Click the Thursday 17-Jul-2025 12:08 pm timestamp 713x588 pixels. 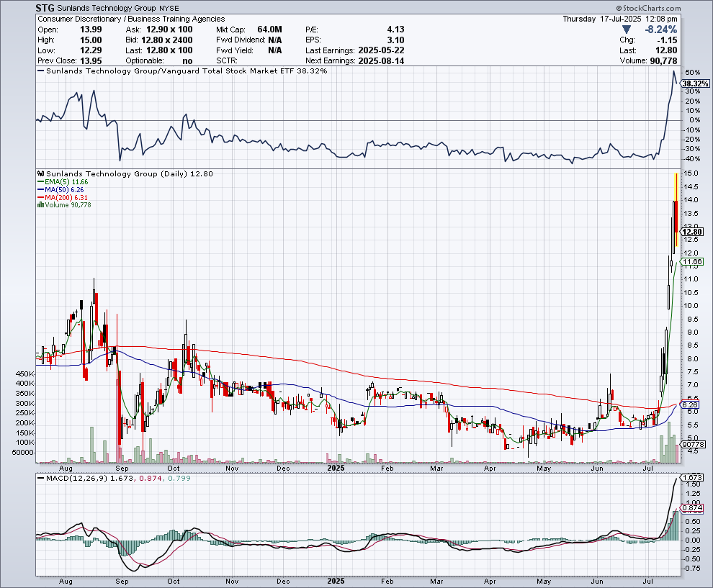tap(620, 19)
